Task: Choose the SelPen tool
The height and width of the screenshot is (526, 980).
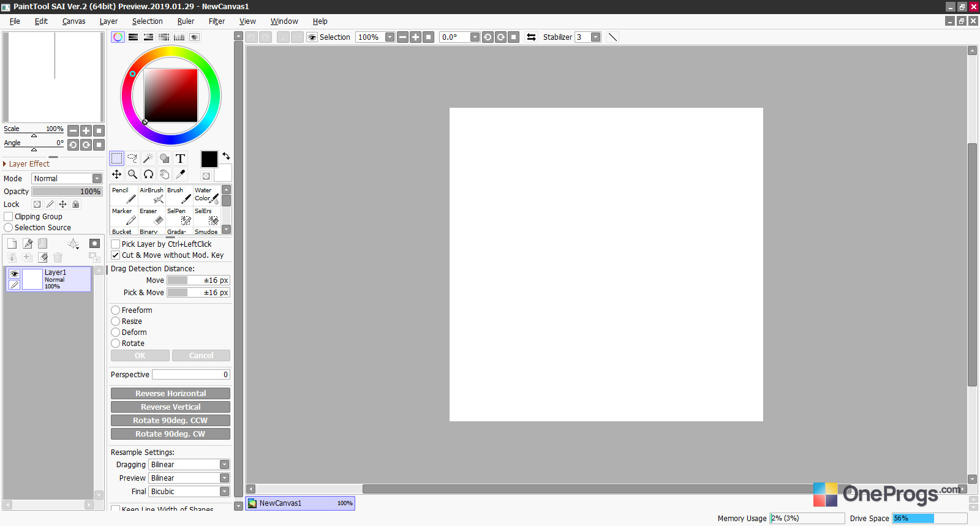Action: tap(179, 216)
